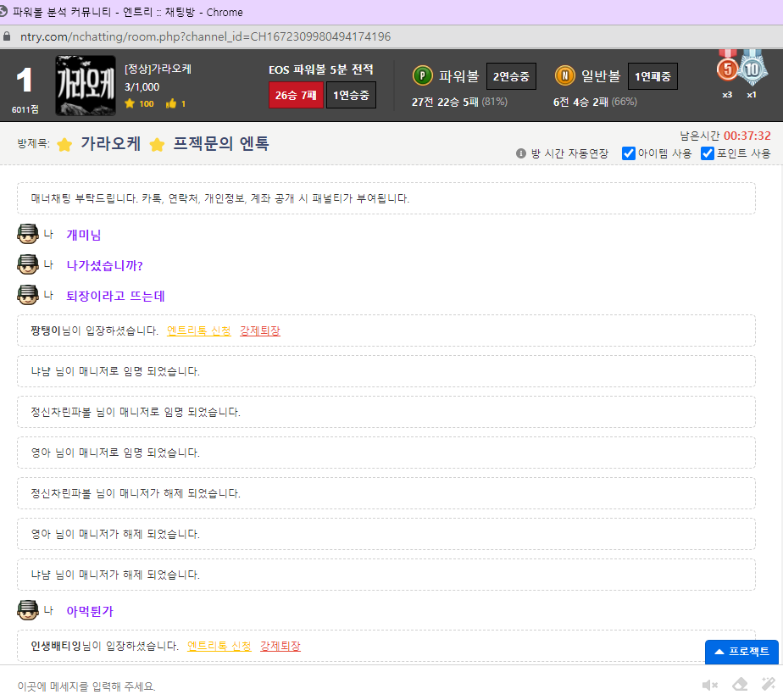Viewport: 783px width, 700px height.
Task: Click 정신차린파볼 매니저가 해제 notice
Action: [x=386, y=493]
